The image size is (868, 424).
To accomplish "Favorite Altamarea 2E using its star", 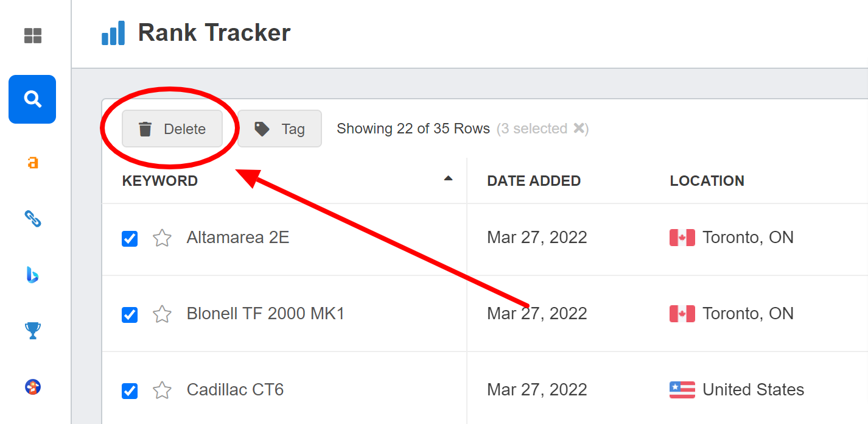I will (x=161, y=239).
